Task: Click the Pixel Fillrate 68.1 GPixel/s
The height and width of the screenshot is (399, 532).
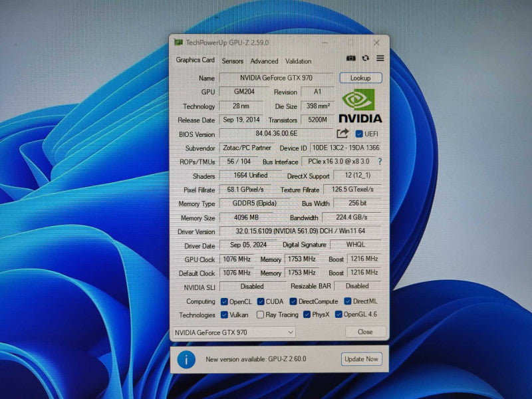Action: [x=245, y=190]
